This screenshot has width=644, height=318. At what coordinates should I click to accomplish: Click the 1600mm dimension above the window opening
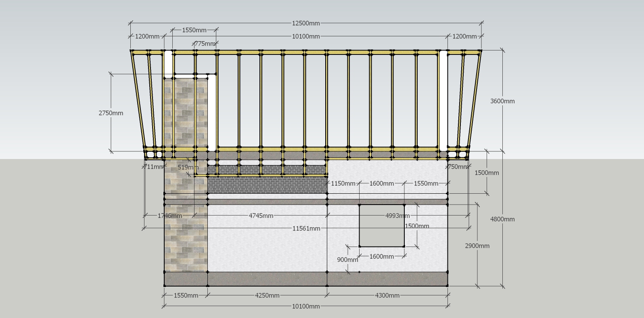(x=382, y=184)
